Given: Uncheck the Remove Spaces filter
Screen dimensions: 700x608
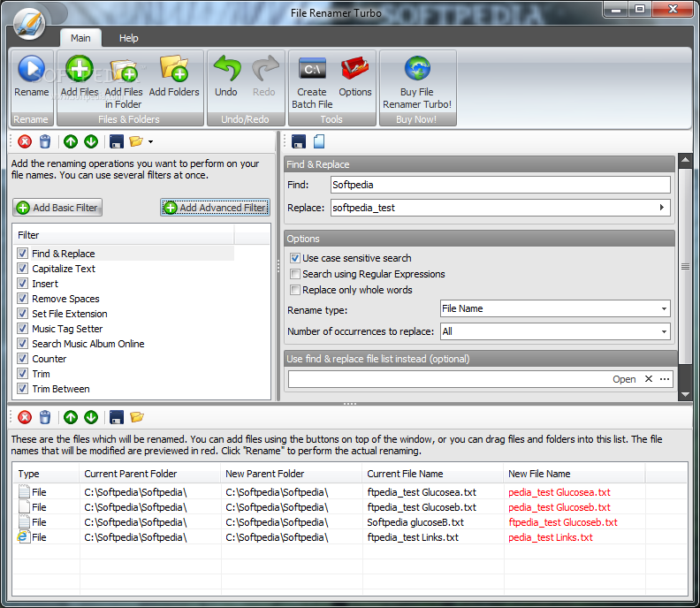Looking at the screenshot, I should pyautogui.click(x=22, y=299).
